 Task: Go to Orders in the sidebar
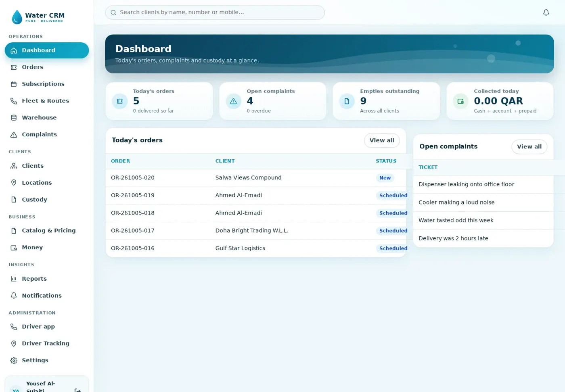coord(47,67)
